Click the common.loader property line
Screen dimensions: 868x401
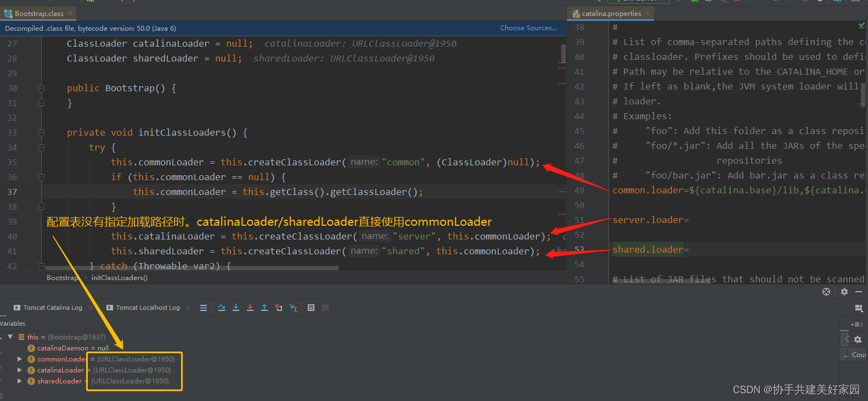pyautogui.click(x=740, y=190)
